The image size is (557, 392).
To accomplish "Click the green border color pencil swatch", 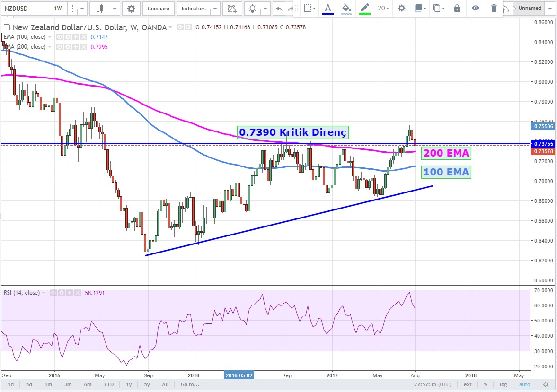I will tap(364, 8).
